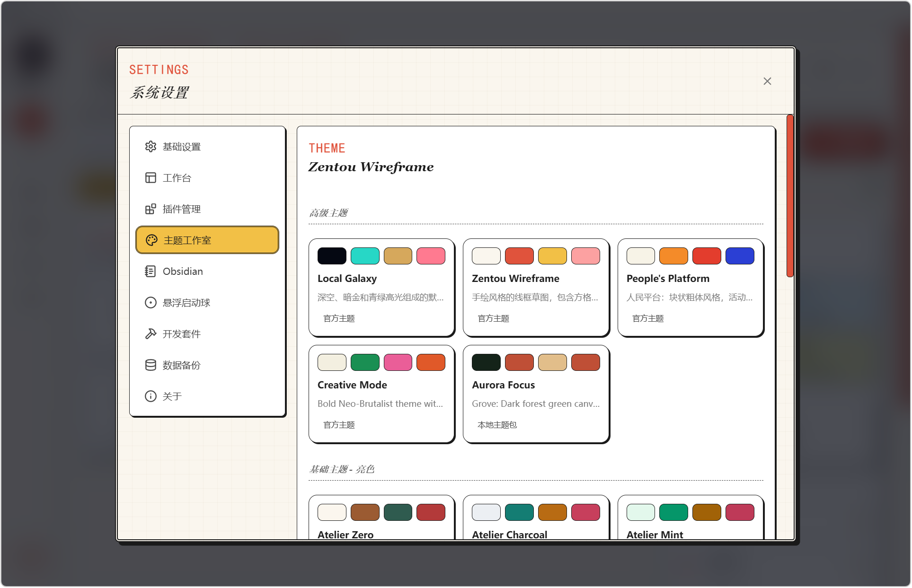Click the Grove: Dark forest green description
912x588 pixels.
[x=536, y=404]
